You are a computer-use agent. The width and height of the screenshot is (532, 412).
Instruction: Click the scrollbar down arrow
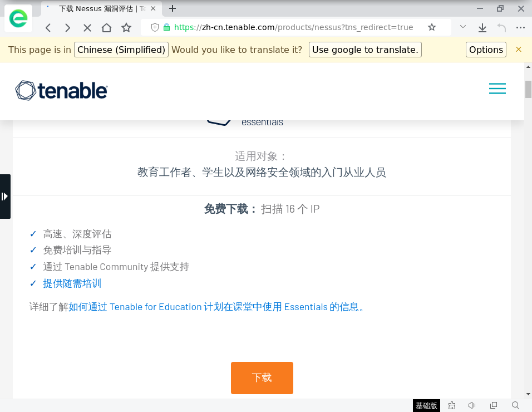pyautogui.click(x=528, y=394)
